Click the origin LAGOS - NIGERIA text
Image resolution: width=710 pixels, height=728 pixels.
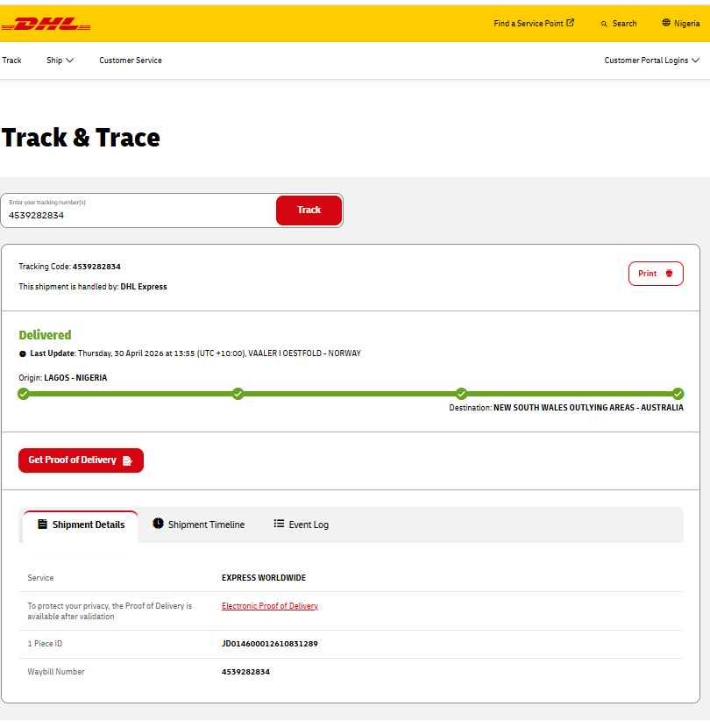click(x=75, y=378)
